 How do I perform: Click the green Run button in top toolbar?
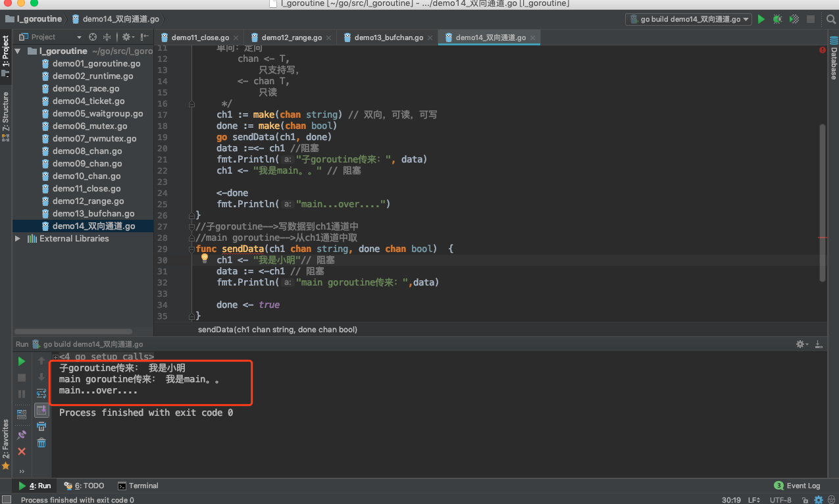761,20
